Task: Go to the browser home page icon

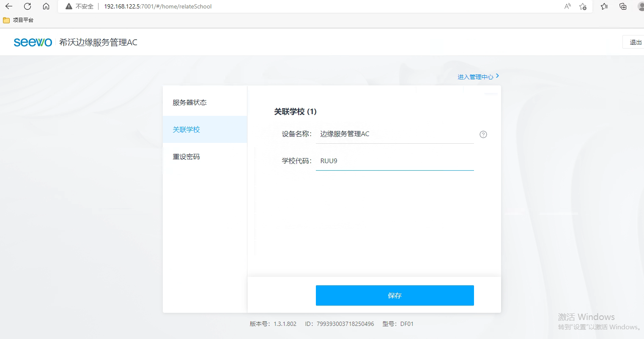Action: pos(46,6)
